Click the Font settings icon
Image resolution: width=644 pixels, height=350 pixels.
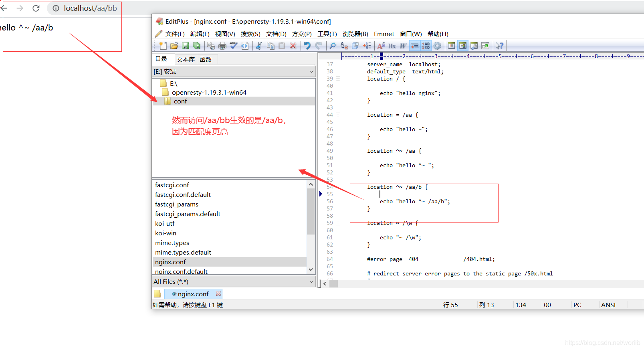381,46
